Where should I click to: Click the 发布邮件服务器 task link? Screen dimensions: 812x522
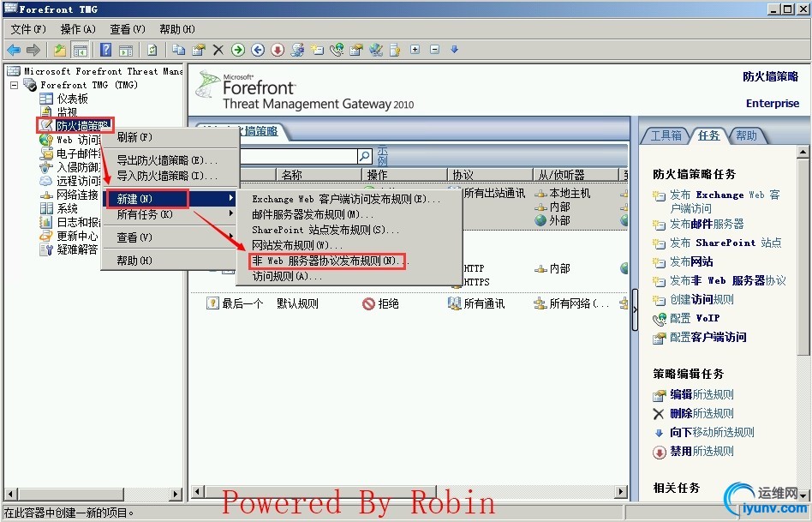click(x=707, y=224)
